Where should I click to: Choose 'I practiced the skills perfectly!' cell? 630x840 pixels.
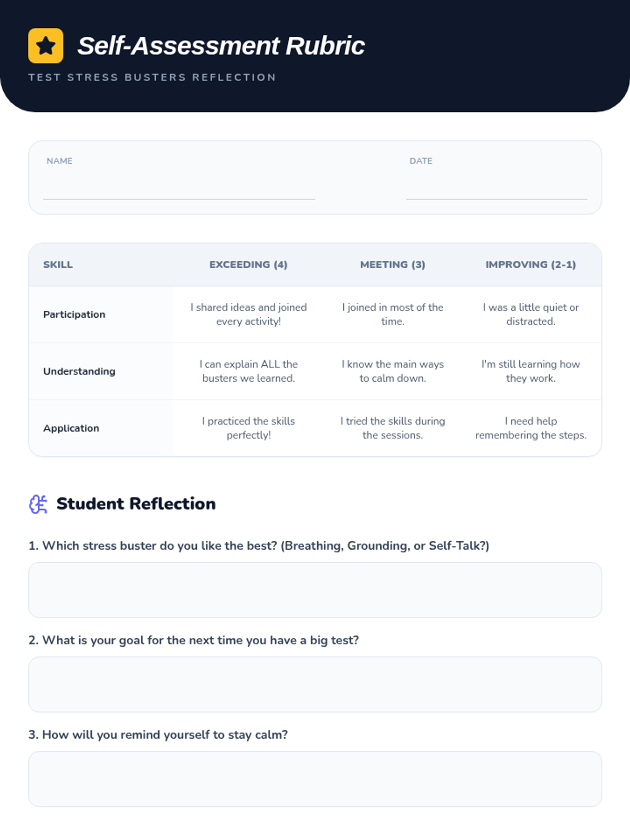248,428
